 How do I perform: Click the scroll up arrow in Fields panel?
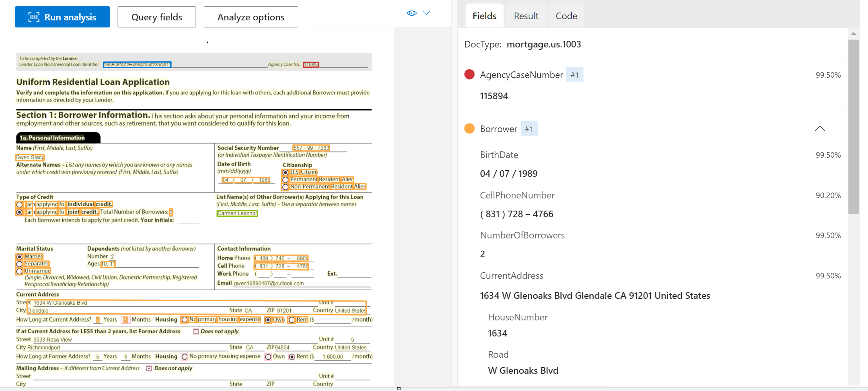click(x=854, y=34)
